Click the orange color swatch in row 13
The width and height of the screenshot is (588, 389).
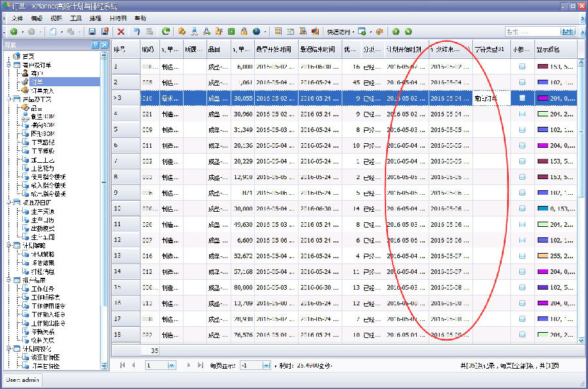point(543,256)
